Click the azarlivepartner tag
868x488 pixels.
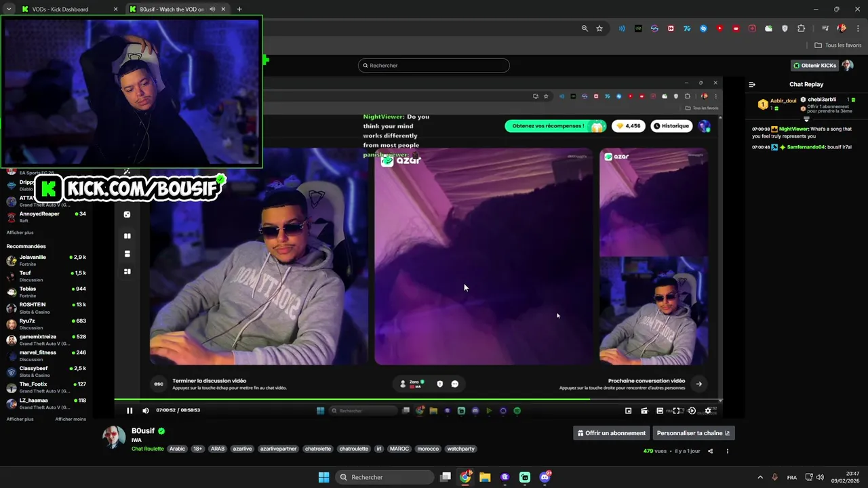[278, 449]
